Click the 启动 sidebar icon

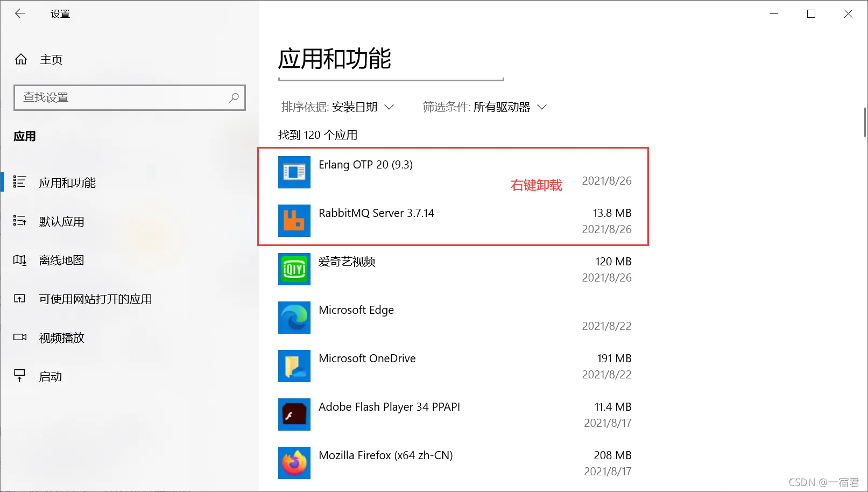click(x=19, y=376)
